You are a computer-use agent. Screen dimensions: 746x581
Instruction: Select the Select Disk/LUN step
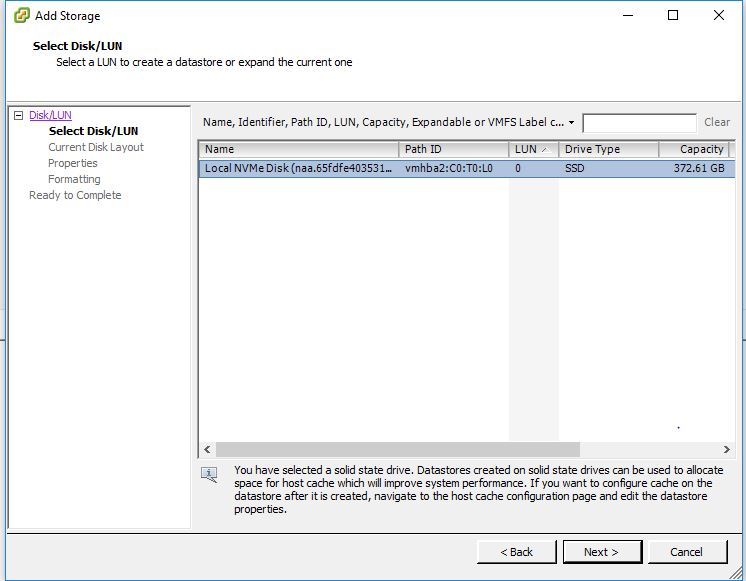(x=93, y=131)
